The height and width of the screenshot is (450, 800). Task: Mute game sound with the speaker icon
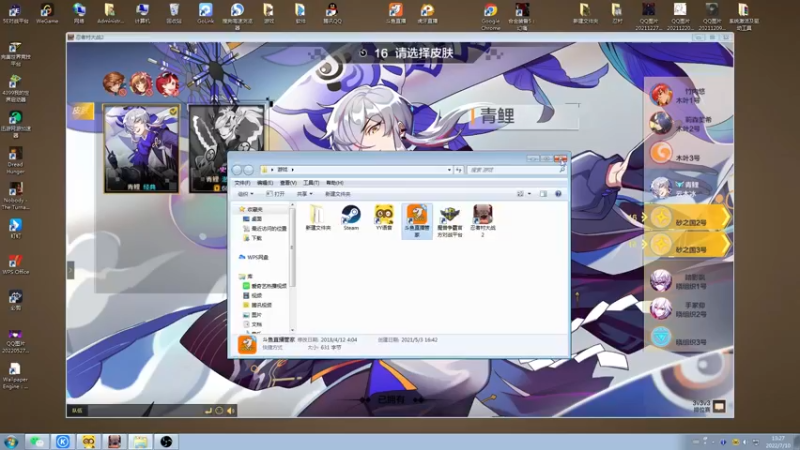(x=231, y=411)
